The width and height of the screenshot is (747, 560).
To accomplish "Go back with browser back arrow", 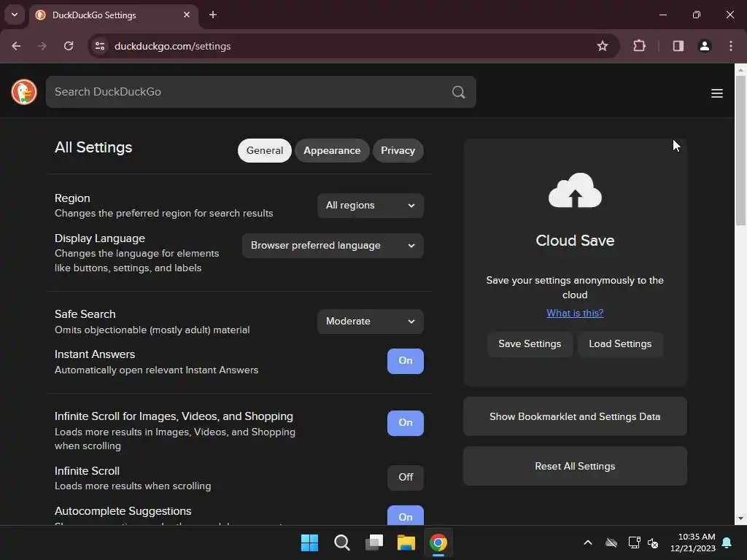I will click(x=16, y=46).
